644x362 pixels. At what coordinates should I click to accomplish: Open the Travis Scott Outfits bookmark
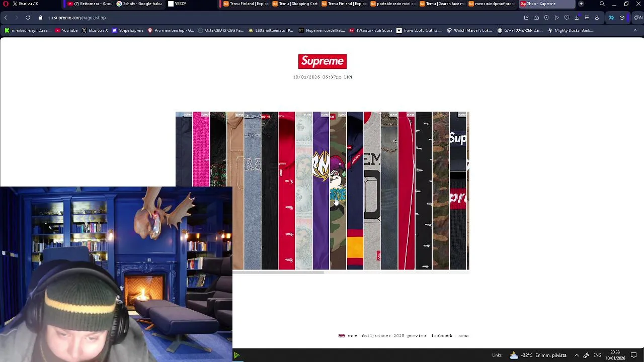tap(419, 30)
